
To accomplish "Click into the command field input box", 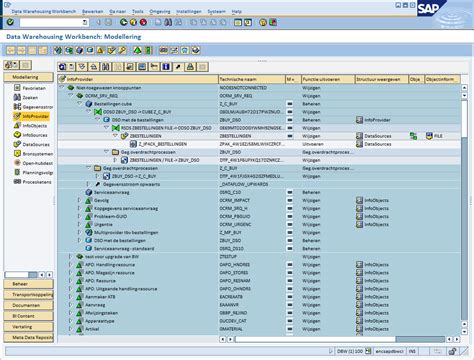I will [x=51, y=22].
